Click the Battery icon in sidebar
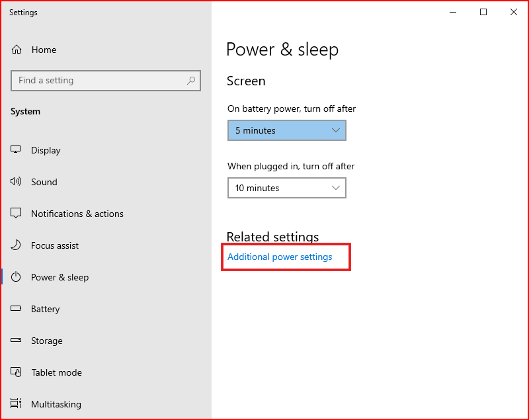Screen dimensions: 529x420 click(x=17, y=309)
